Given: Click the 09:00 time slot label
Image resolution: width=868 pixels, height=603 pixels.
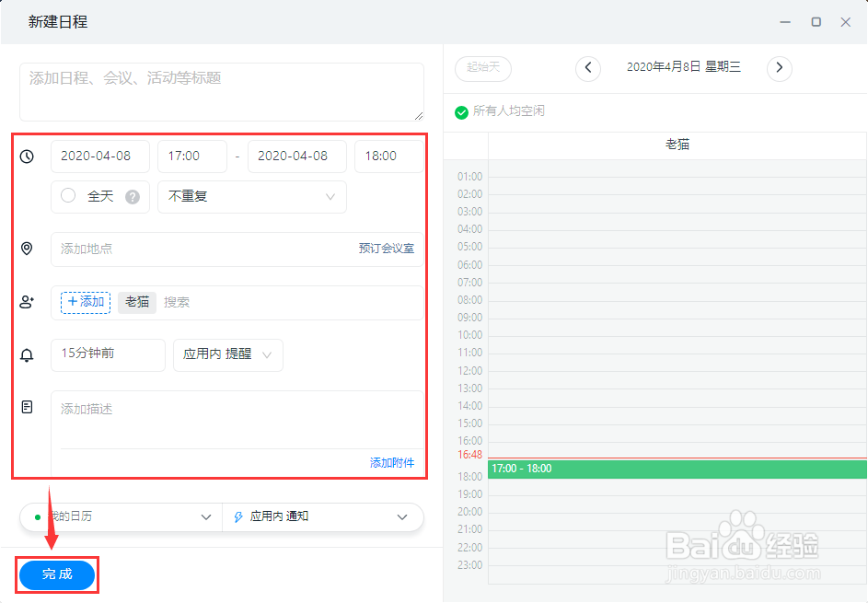Looking at the screenshot, I should [x=469, y=318].
